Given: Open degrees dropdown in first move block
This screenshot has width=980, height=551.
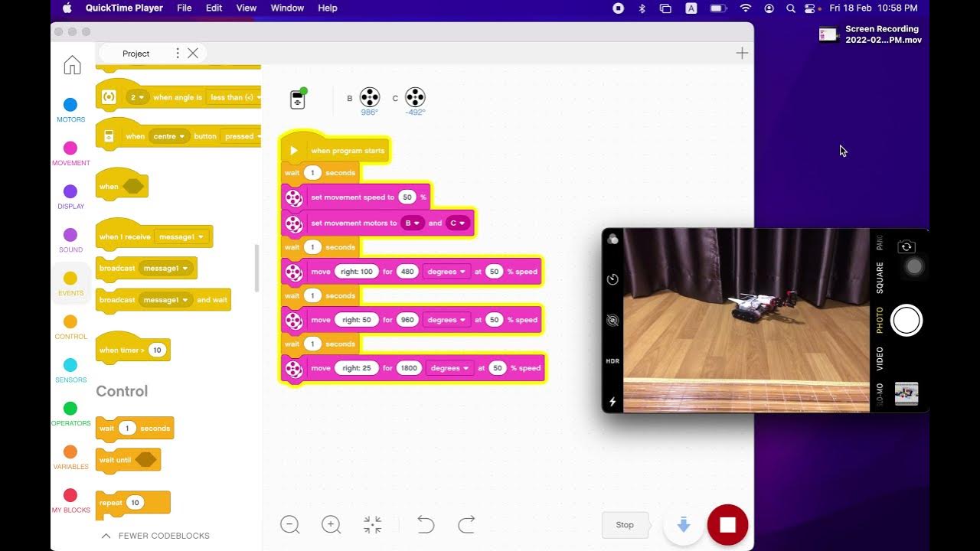Looking at the screenshot, I should pos(446,272).
